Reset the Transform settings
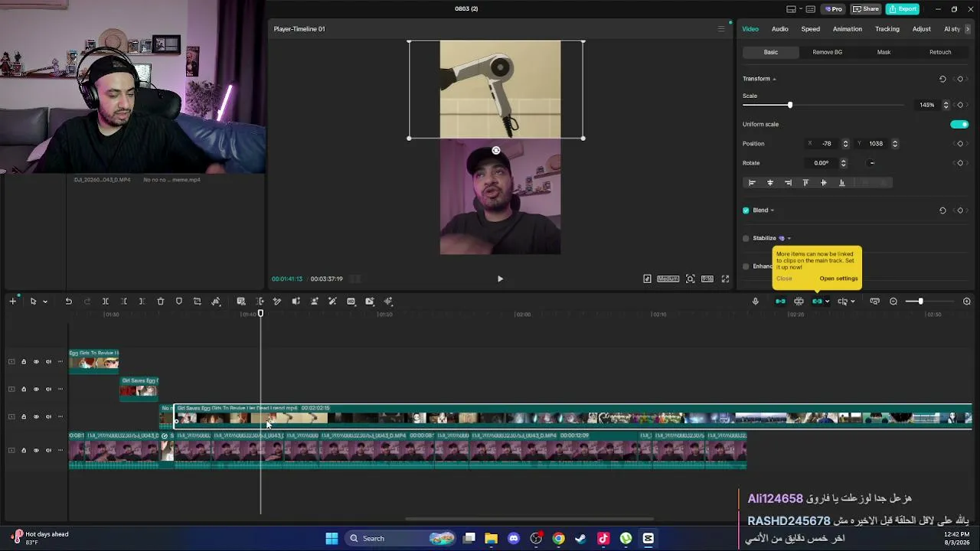Image resolution: width=980 pixels, height=551 pixels. (x=942, y=79)
